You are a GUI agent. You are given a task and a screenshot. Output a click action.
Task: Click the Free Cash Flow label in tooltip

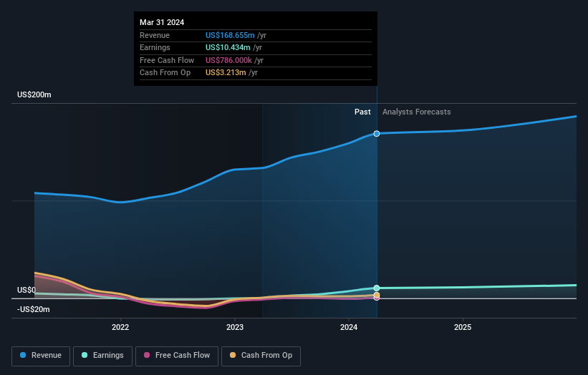coord(167,60)
